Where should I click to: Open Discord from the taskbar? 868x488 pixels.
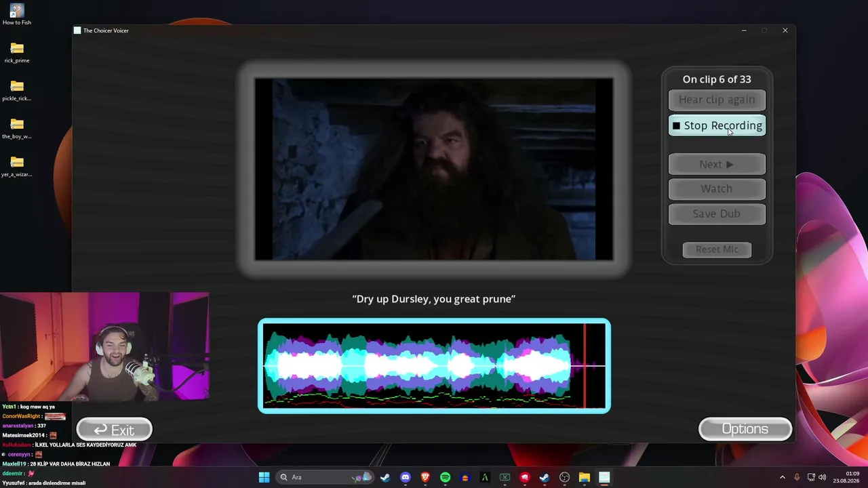pos(406,477)
